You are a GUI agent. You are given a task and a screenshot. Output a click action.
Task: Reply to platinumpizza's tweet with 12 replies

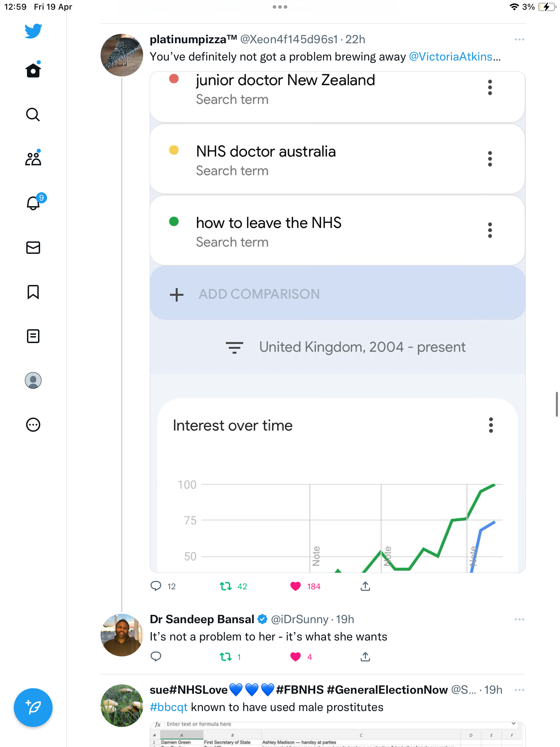point(156,586)
